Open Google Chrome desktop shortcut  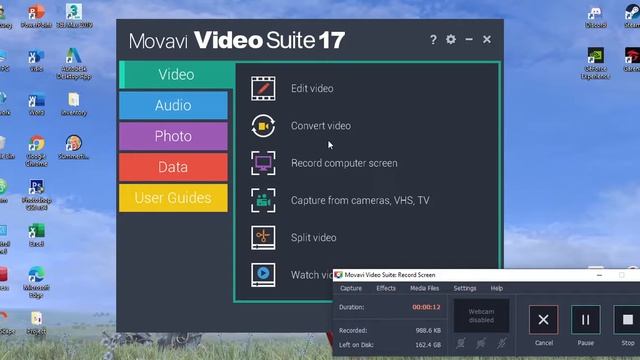(x=36, y=151)
